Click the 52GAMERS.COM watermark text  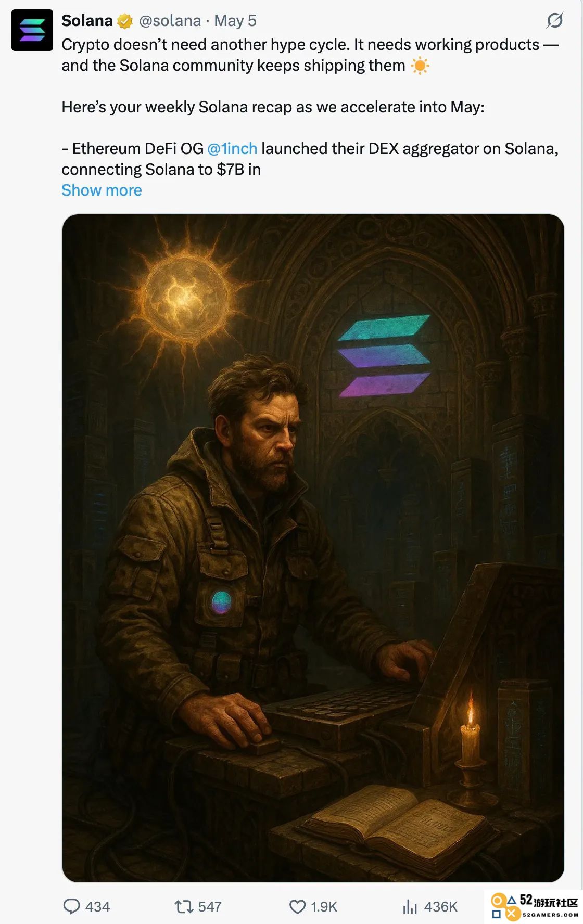(x=550, y=915)
